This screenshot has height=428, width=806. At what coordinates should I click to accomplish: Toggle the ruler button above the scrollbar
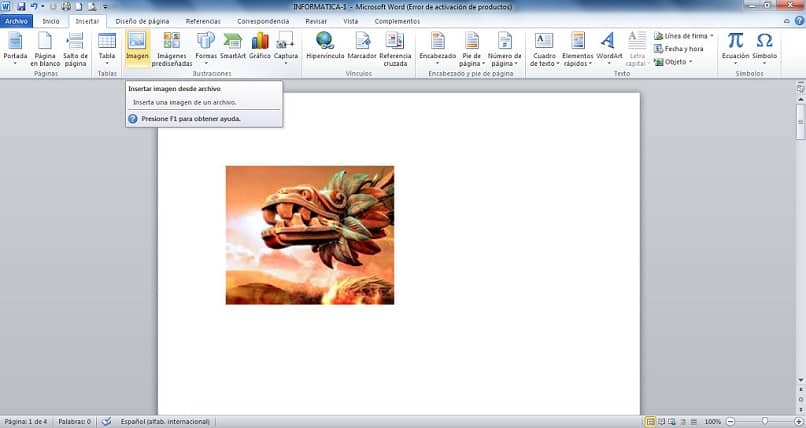(x=800, y=88)
